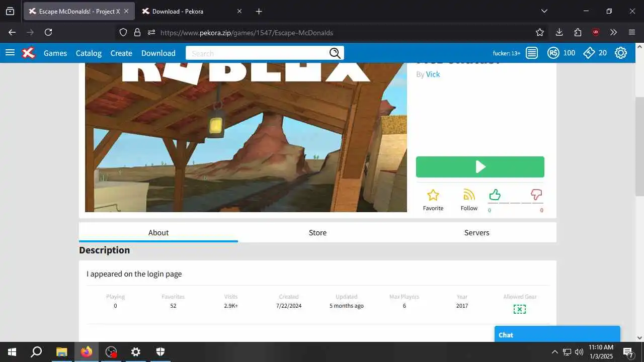Bookmark this page with star icon
Screen dimensions: 644x362
[x=540, y=32]
